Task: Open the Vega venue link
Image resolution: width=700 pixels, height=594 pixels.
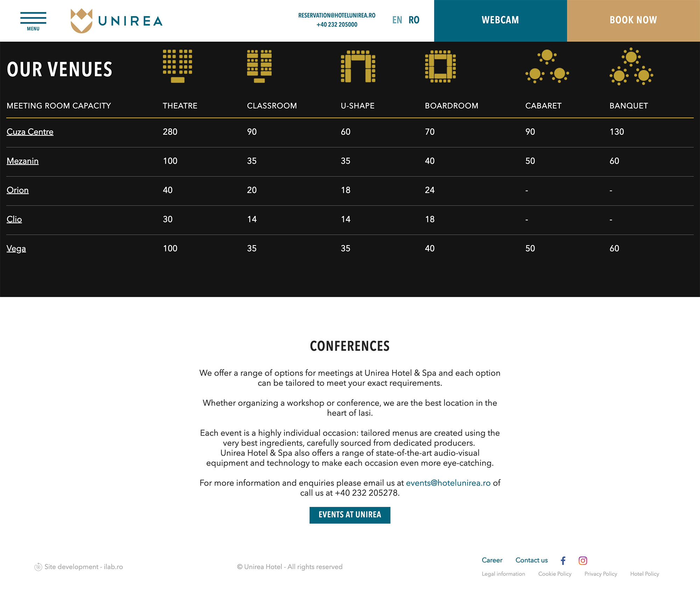Action: [x=16, y=248]
